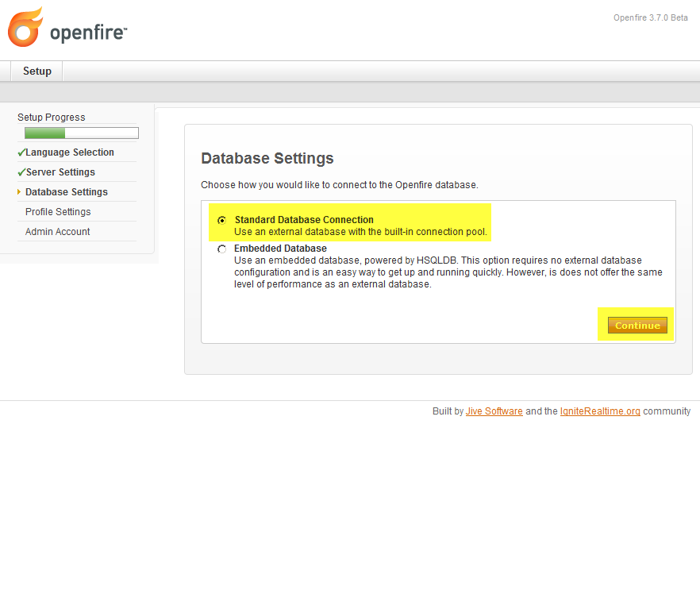This screenshot has height=590, width=700.
Task: Click the Openfire flame logo
Action: (x=25, y=27)
